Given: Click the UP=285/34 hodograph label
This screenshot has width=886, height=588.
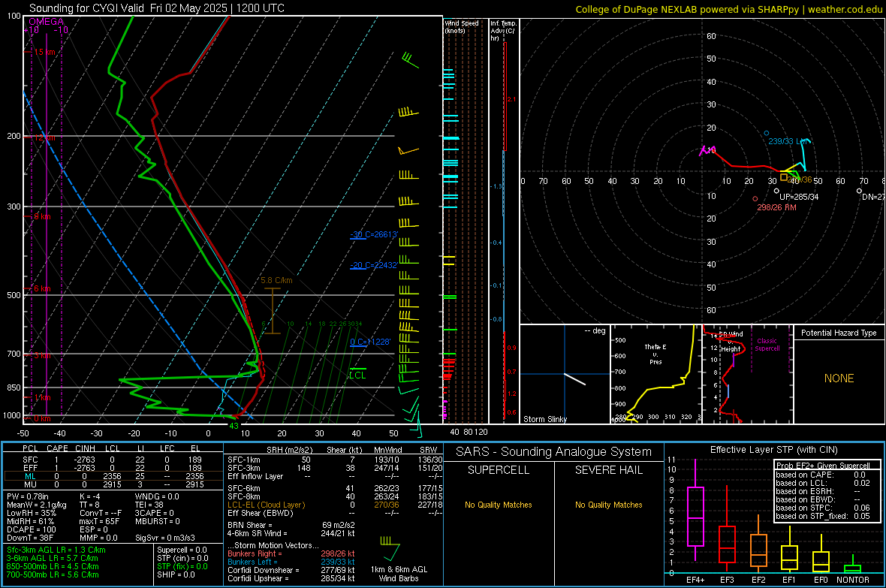Looking at the screenshot, I should point(799,197).
